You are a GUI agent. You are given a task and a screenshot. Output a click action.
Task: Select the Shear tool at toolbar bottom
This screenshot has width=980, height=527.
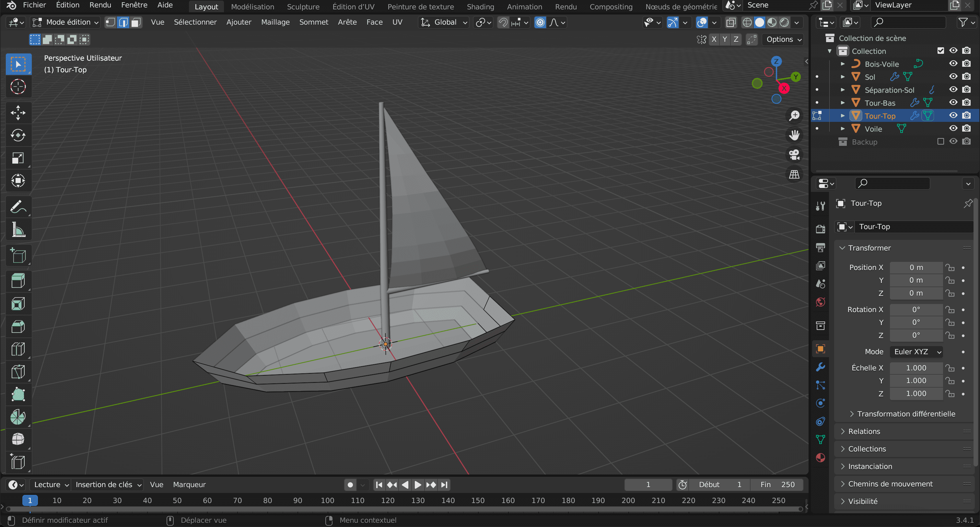[x=18, y=462]
